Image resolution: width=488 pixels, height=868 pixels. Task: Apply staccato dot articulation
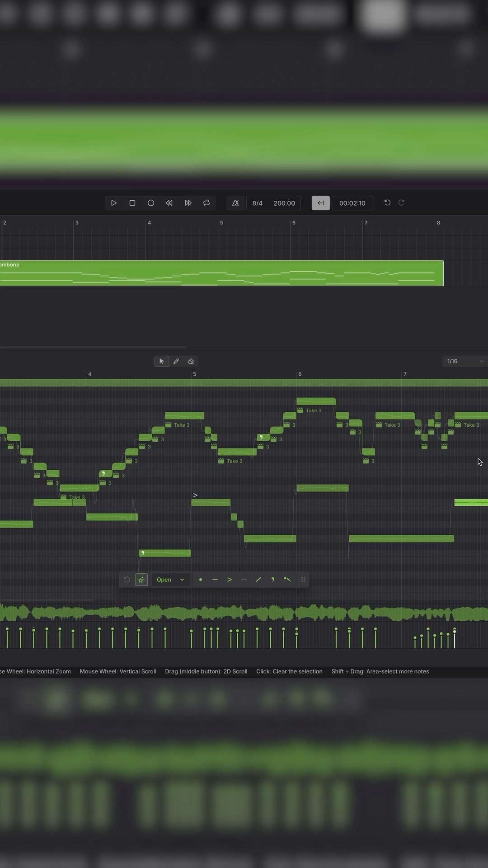tap(201, 580)
